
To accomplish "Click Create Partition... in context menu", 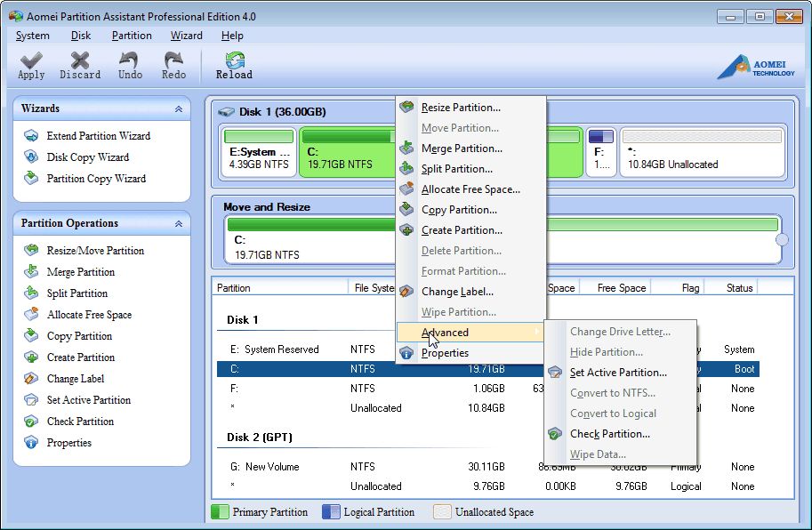I will (470, 229).
